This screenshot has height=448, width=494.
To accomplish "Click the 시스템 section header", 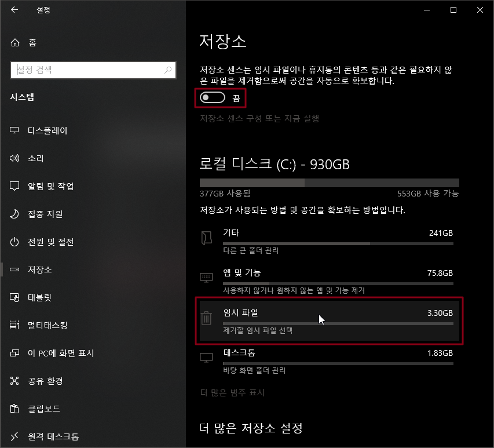I will (22, 97).
